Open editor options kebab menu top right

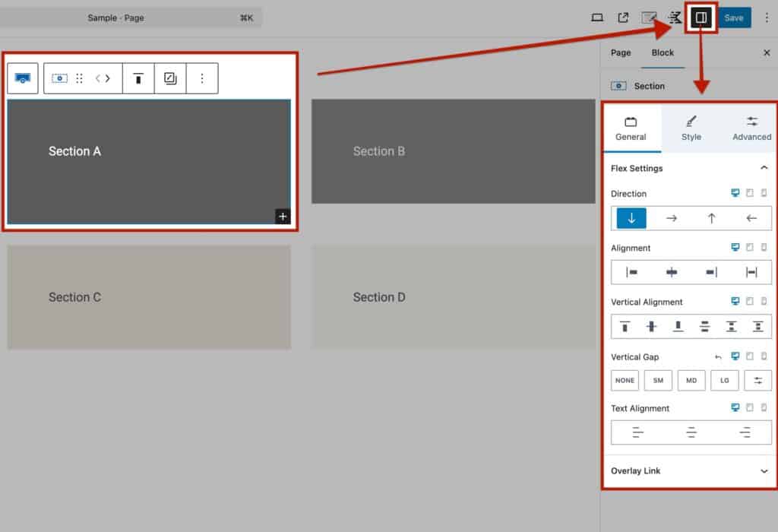pos(767,18)
